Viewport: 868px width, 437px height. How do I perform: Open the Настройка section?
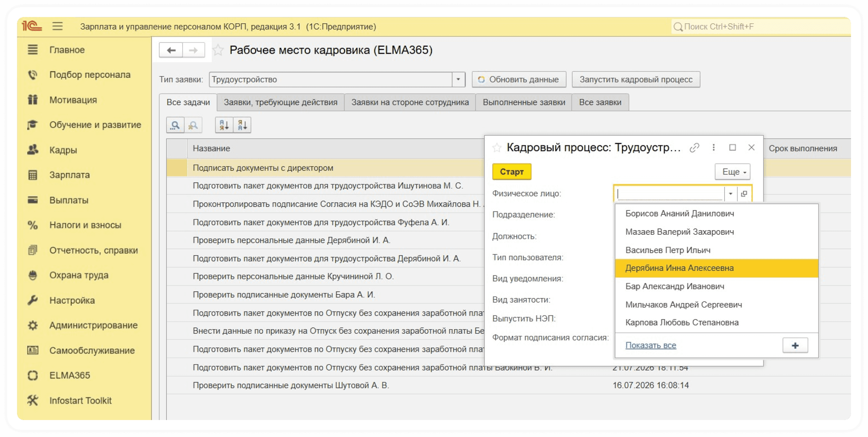pos(72,301)
